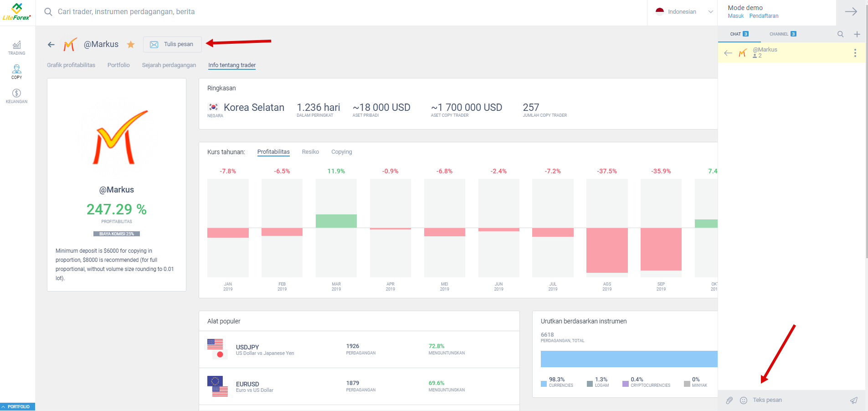Open the Pendaftaran link
The image size is (868, 411).
coord(764,16)
